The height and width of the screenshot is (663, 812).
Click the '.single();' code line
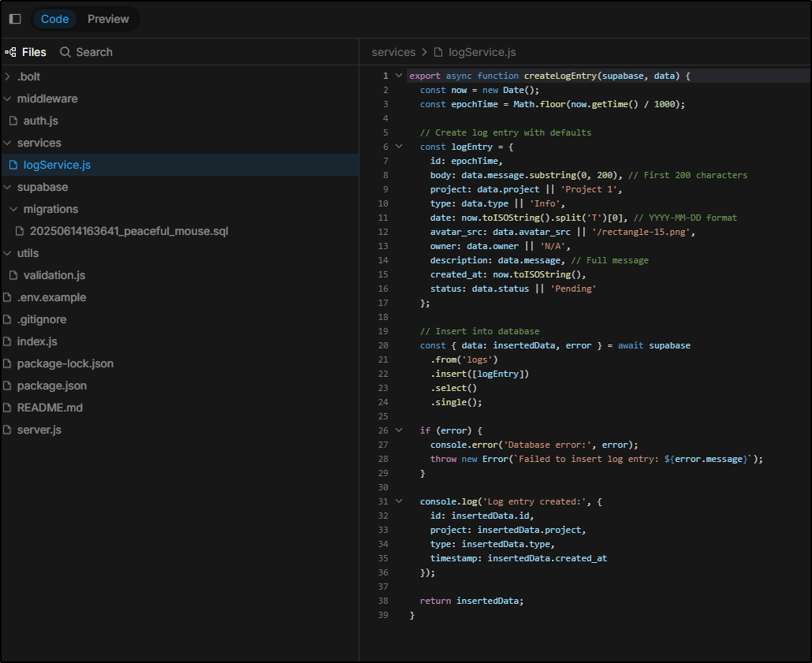pyautogui.click(x=456, y=402)
